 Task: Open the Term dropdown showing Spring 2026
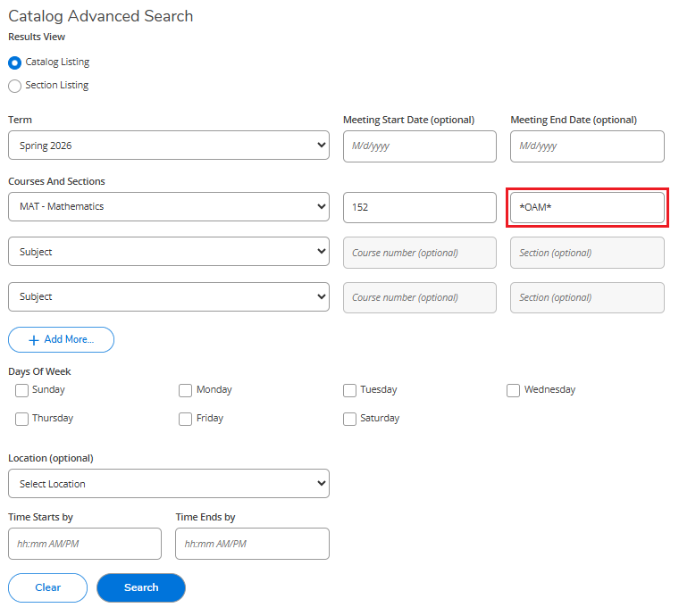(x=168, y=146)
